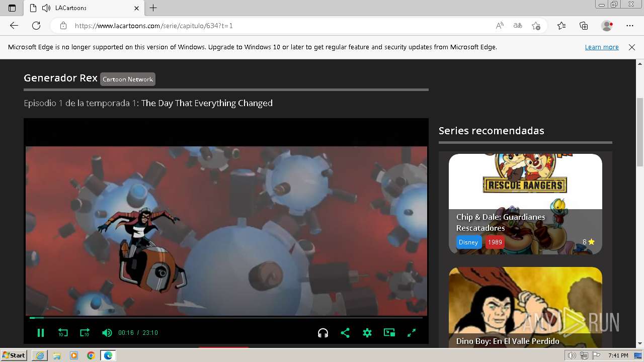The width and height of the screenshot is (644, 362).
Task: Select Edge taskbar button
Action: point(108,355)
